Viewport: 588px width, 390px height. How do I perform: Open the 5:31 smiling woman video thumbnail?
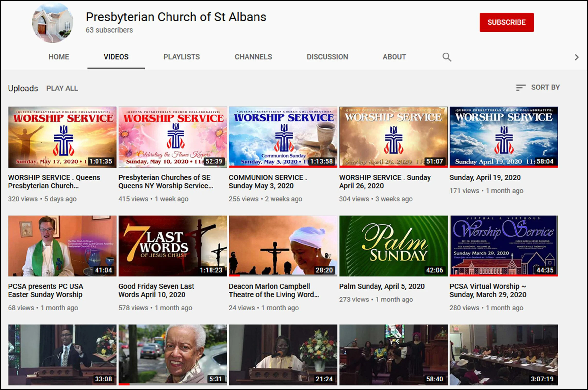[173, 355]
